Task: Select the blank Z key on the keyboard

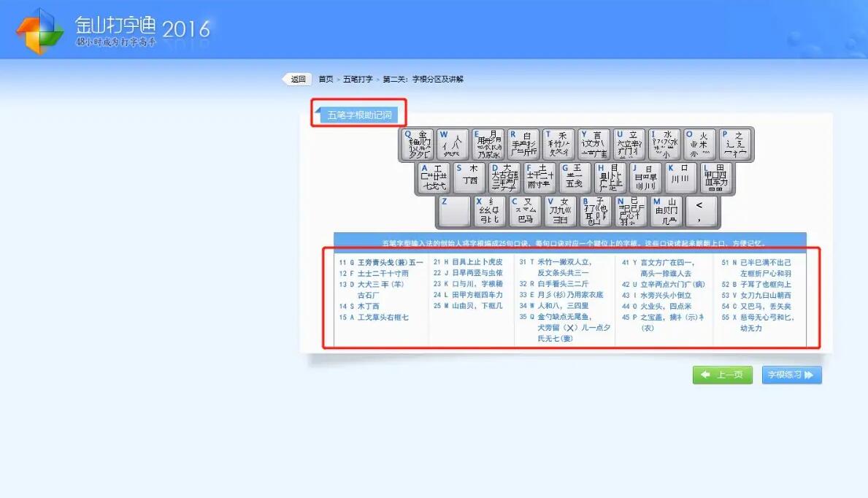Action: (455, 211)
